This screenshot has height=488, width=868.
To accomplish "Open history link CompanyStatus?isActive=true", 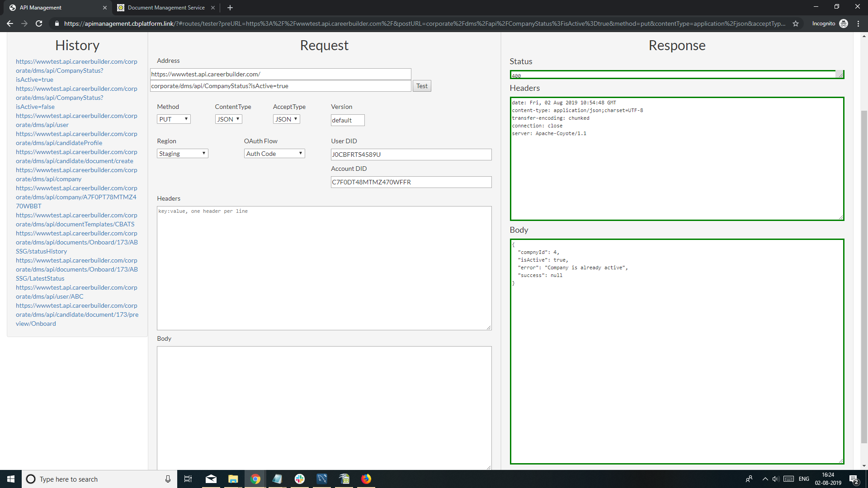I will [76, 70].
